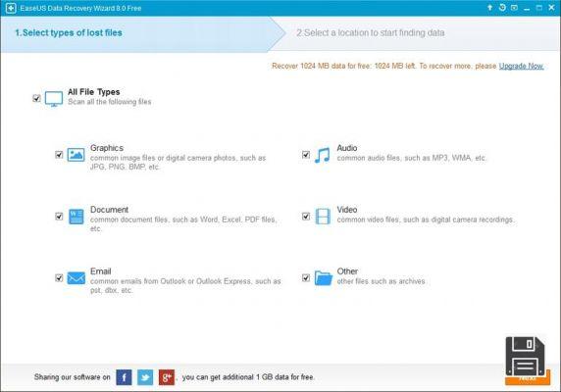Click the Audio music note icon
The height and width of the screenshot is (392, 561).
click(322, 155)
